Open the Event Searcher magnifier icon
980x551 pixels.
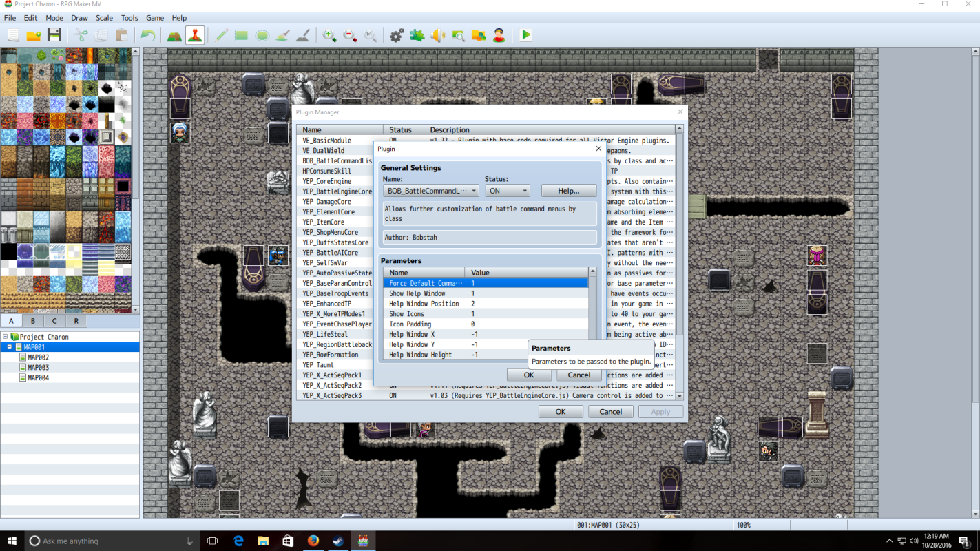coord(458,35)
